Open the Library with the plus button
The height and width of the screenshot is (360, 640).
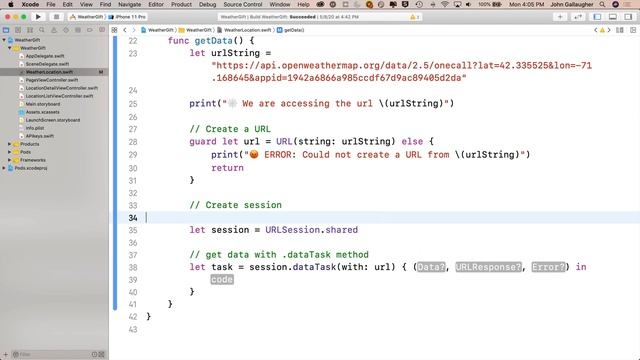560,17
